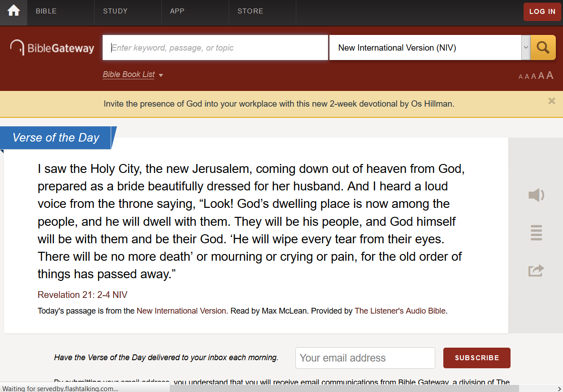Click the right arrow of the horizontal scrollbar
This screenshot has width=563, height=392.
[559, 388]
